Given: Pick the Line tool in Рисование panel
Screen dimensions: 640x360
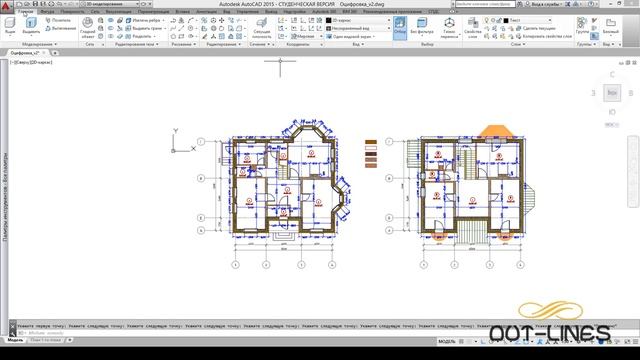Looking at the screenshot, I should point(182,28).
